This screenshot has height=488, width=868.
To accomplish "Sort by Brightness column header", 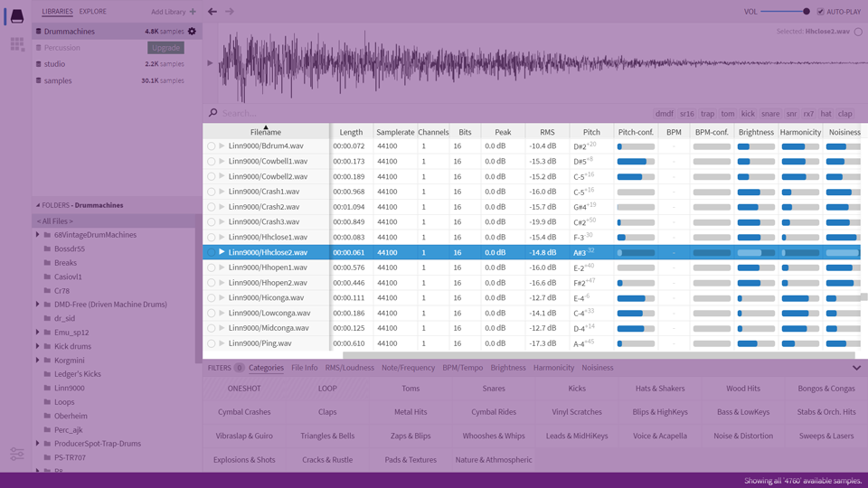I will 756,132.
